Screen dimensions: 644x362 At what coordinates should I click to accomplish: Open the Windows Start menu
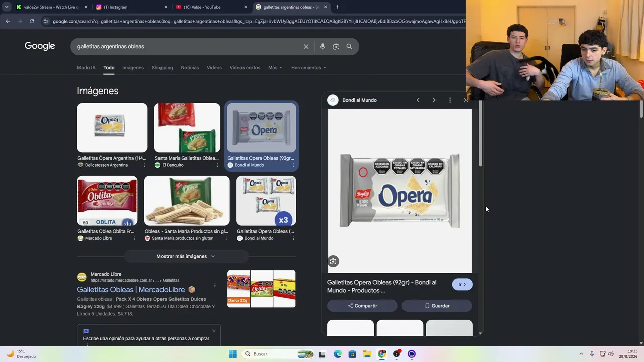(x=233, y=354)
